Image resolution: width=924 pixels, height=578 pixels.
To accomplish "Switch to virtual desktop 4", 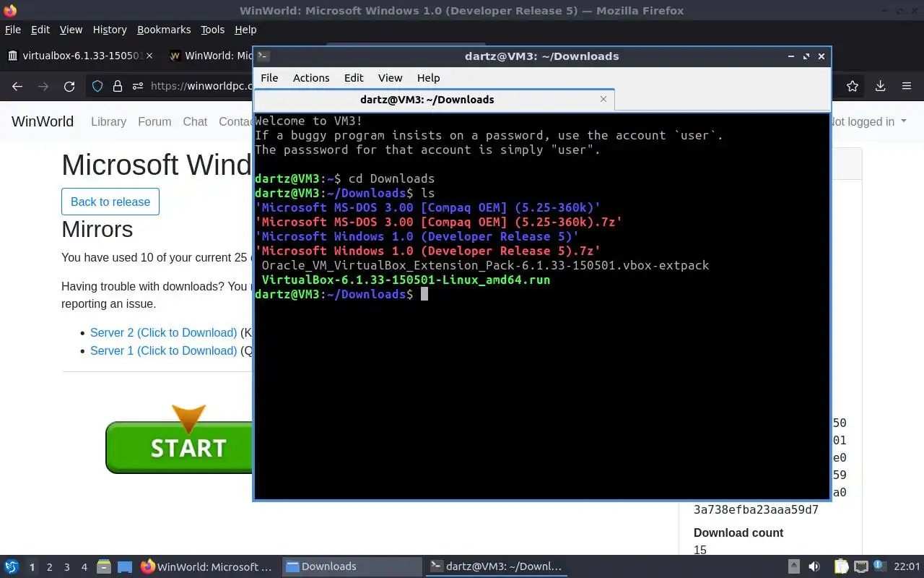I will 84,567.
